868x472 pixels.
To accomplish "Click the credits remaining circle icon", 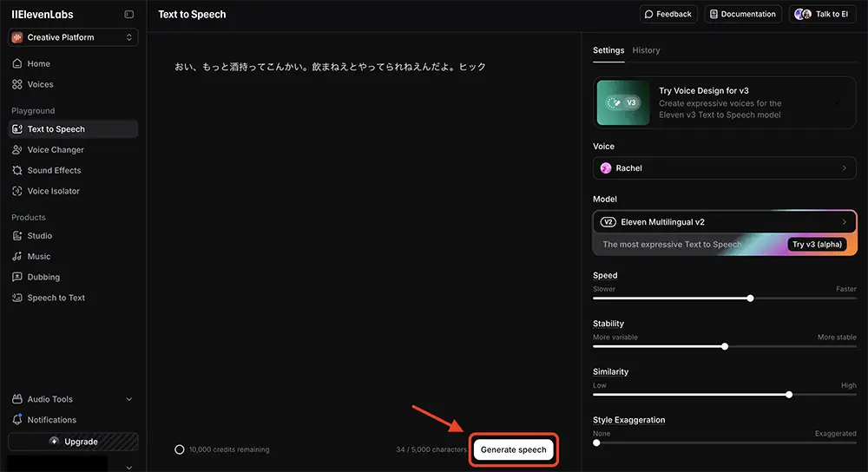I will coord(180,449).
